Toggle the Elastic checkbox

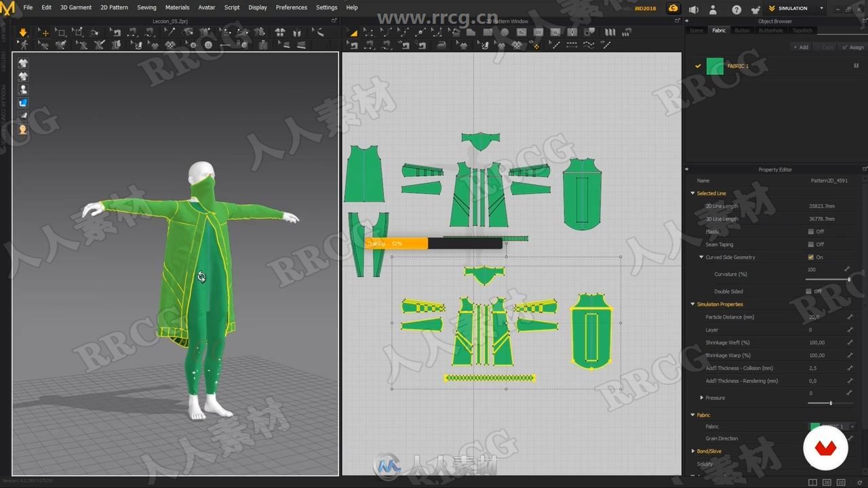pyautogui.click(x=810, y=232)
